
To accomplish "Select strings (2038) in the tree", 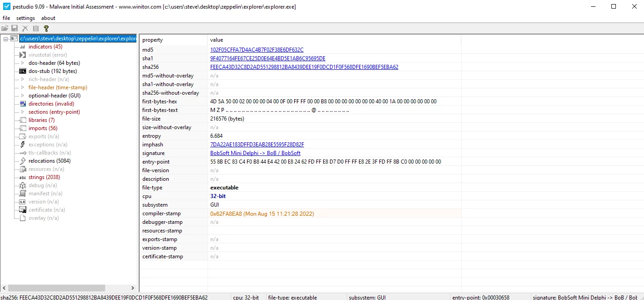I will click(44, 177).
